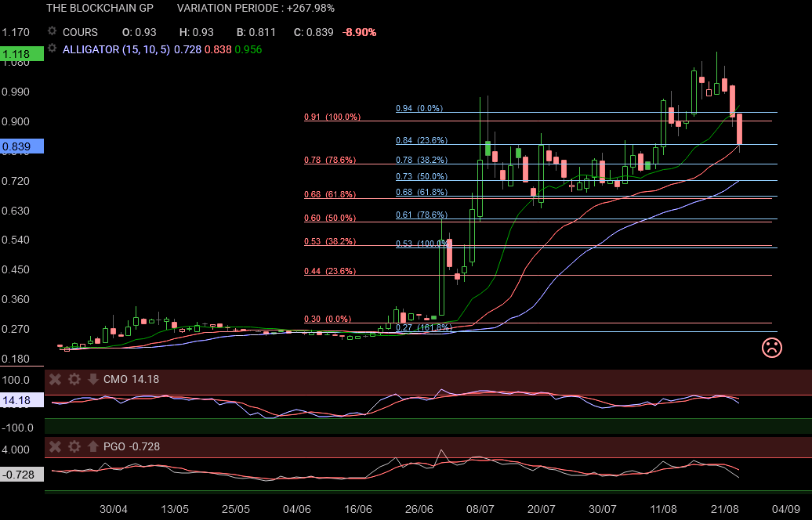The width and height of the screenshot is (812, 520).
Task: Click the sad face sentiment icon
Action: pos(771,347)
